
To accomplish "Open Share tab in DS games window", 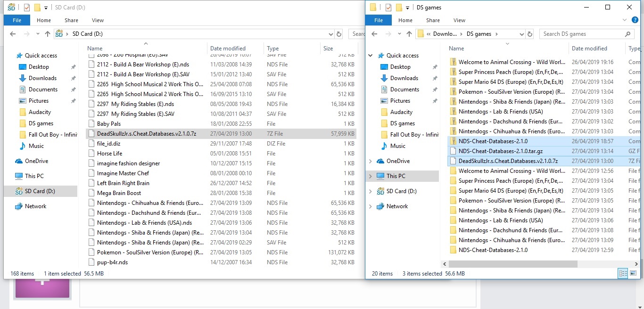I will tap(433, 20).
